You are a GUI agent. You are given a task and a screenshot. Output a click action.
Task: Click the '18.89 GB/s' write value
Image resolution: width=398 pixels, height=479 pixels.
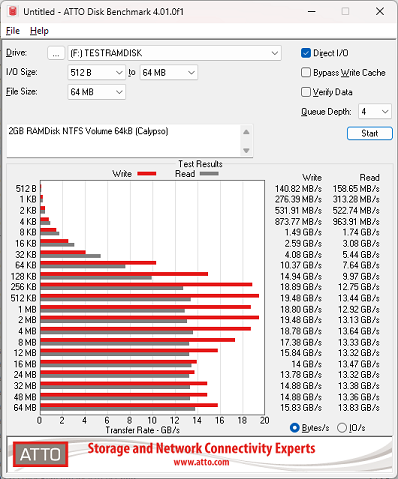tap(301, 287)
